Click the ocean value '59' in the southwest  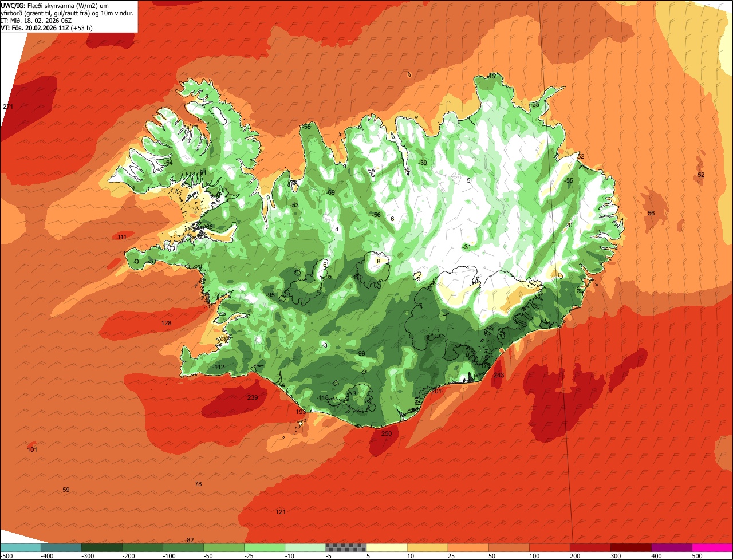[x=66, y=490]
